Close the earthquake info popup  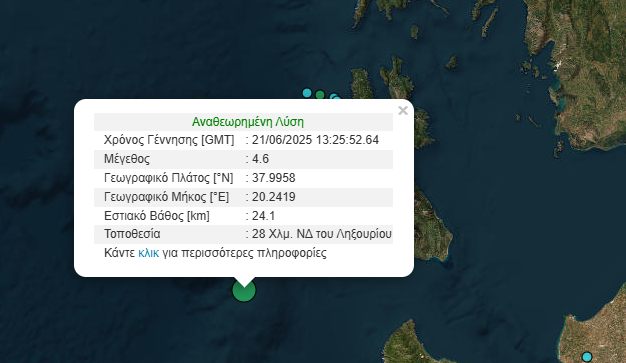point(403,111)
